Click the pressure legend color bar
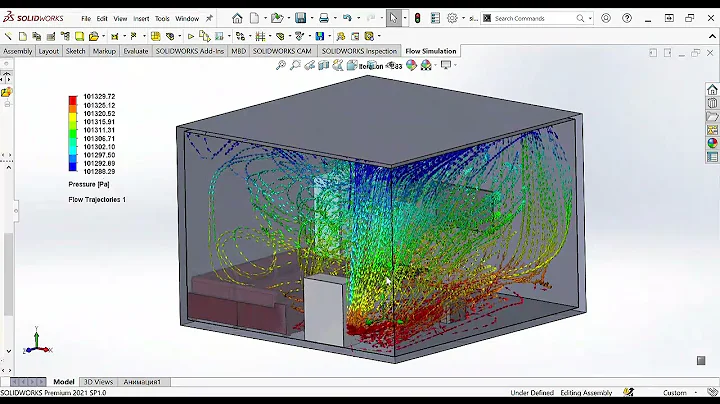Viewport: 720px width, 404px height. tap(73, 133)
